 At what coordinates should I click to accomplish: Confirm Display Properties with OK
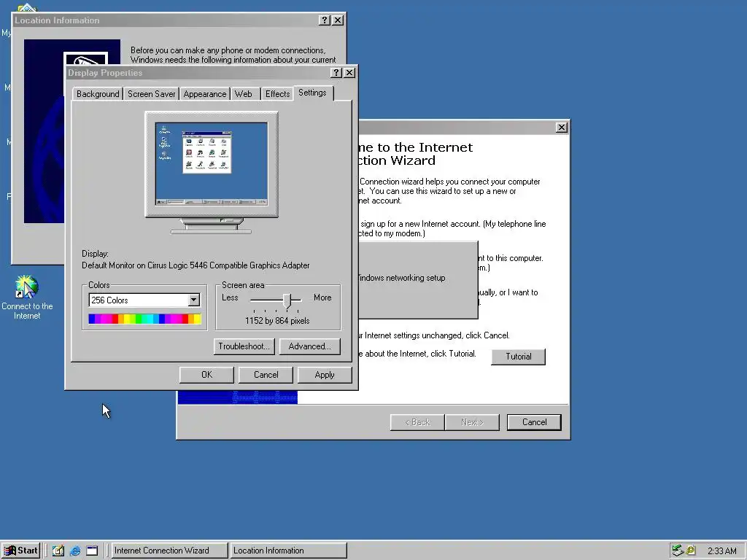(206, 375)
